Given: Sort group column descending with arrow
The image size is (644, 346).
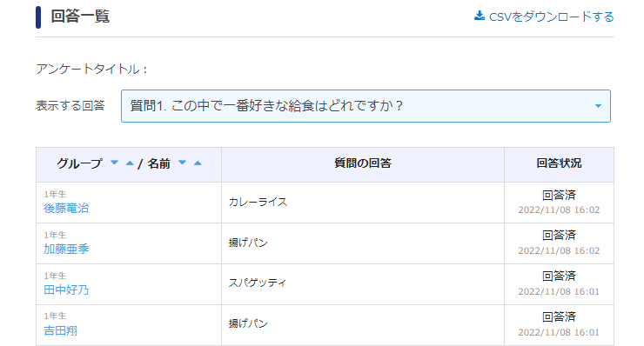Looking at the screenshot, I should tap(115, 163).
